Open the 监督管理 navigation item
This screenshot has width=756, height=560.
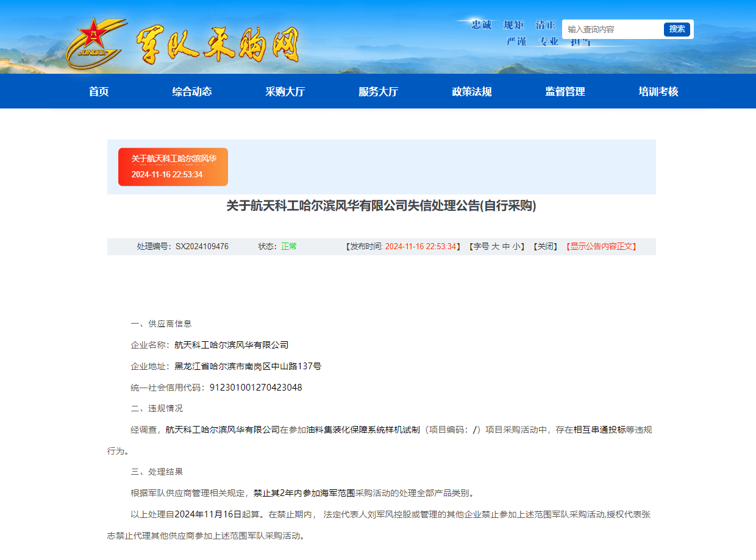pyautogui.click(x=565, y=91)
